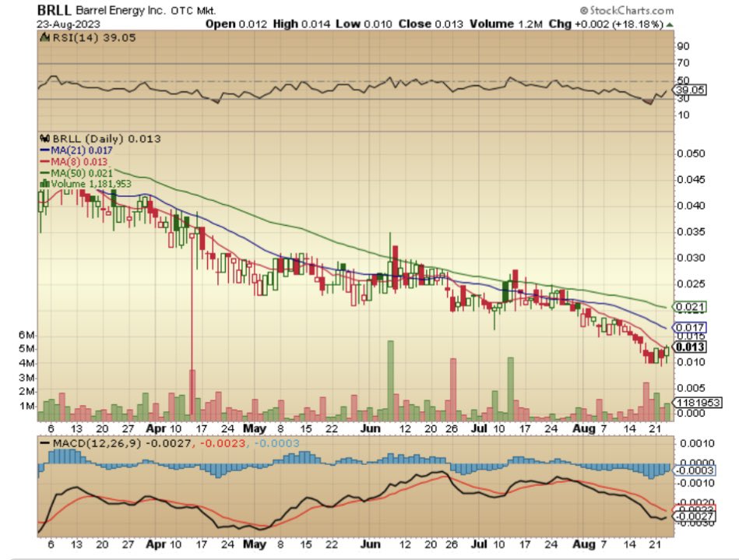Click the 23-Aug-2023 chart date
The height and width of the screenshot is (560, 739).
69,24
